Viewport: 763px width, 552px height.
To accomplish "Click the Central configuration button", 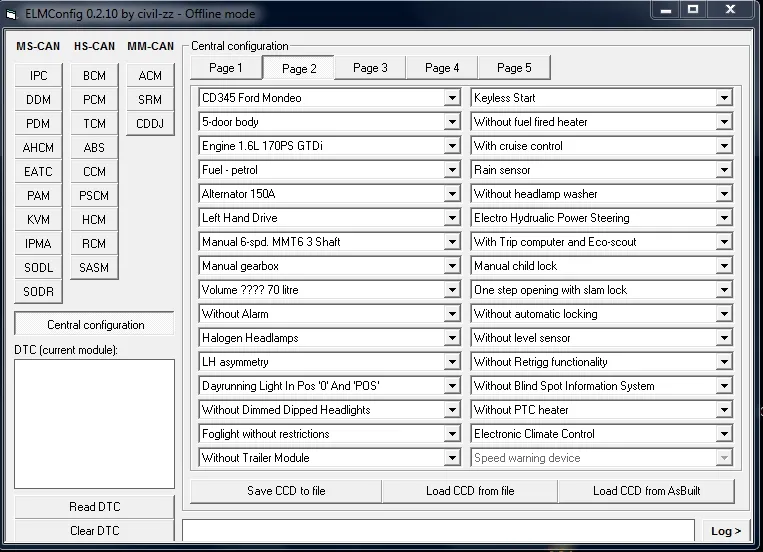I will pyautogui.click(x=95, y=325).
